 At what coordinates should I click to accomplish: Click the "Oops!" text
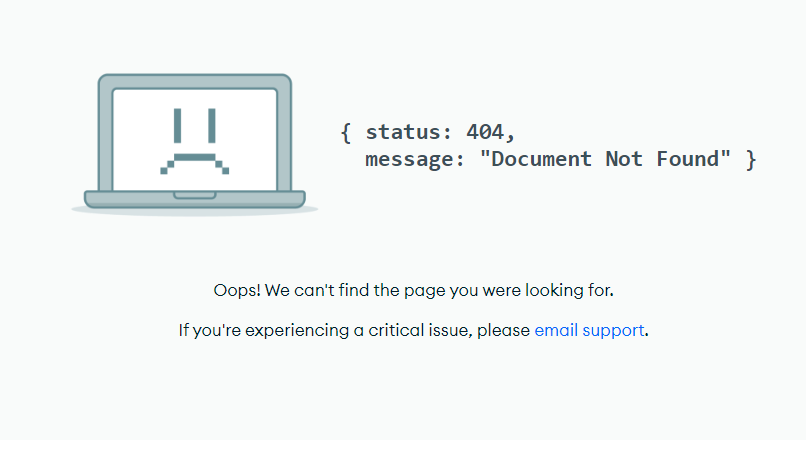tap(237, 291)
